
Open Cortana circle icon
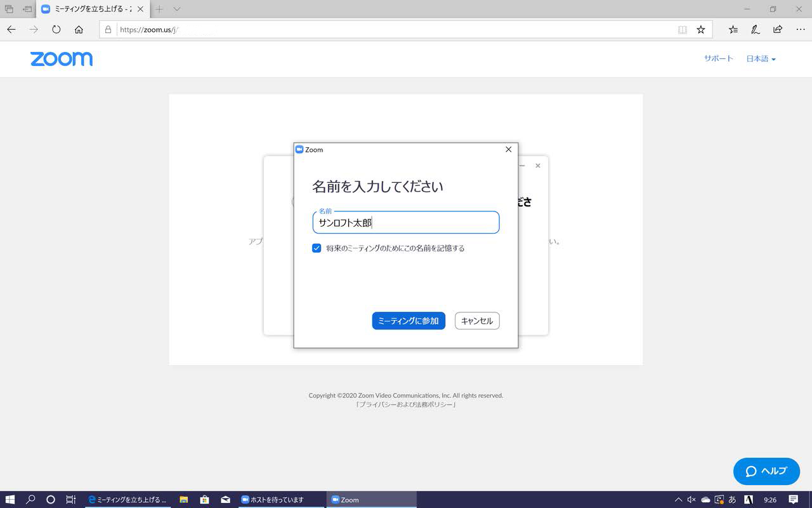coord(51,500)
